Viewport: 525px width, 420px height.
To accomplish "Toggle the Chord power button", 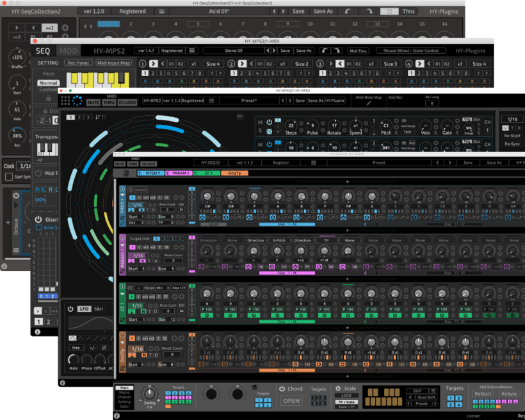I will pos(282,389).
